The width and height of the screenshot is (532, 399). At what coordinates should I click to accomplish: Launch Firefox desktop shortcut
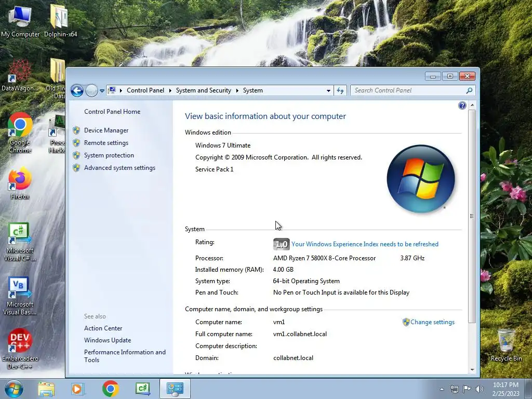click(20, 183)
